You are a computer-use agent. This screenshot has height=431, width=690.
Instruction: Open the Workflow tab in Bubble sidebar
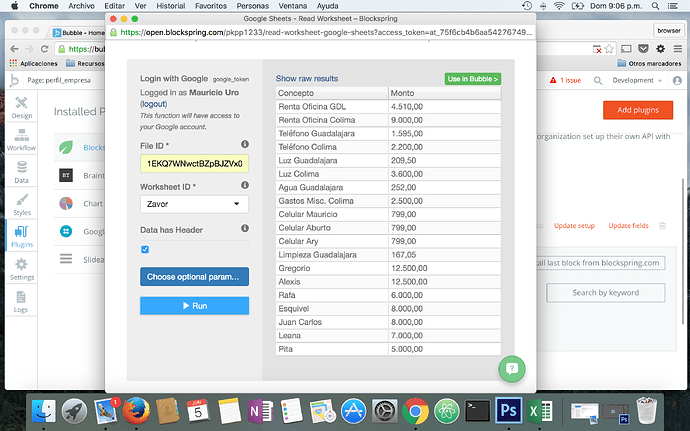[21, 140]
